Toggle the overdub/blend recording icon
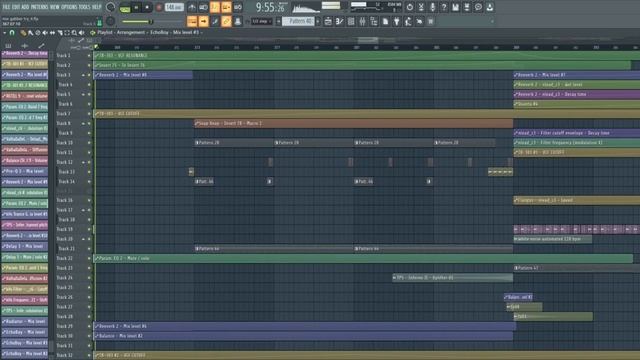The height and width of the screenshot is (360, 640). coord(226,7)
